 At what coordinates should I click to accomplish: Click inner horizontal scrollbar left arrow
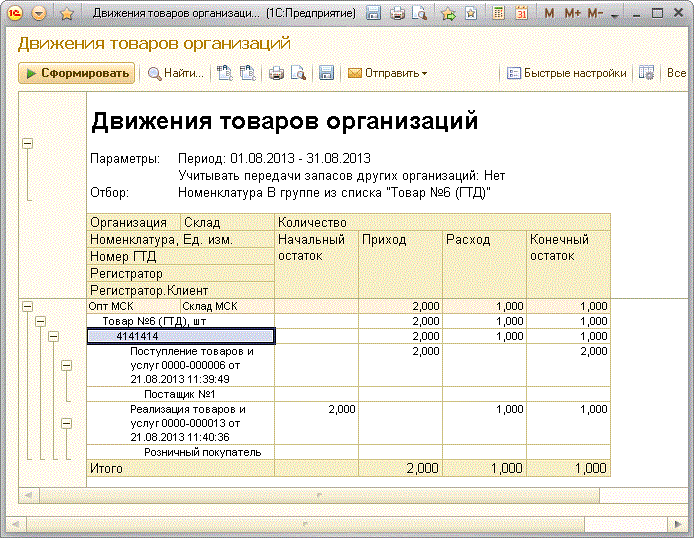point(29,495)
